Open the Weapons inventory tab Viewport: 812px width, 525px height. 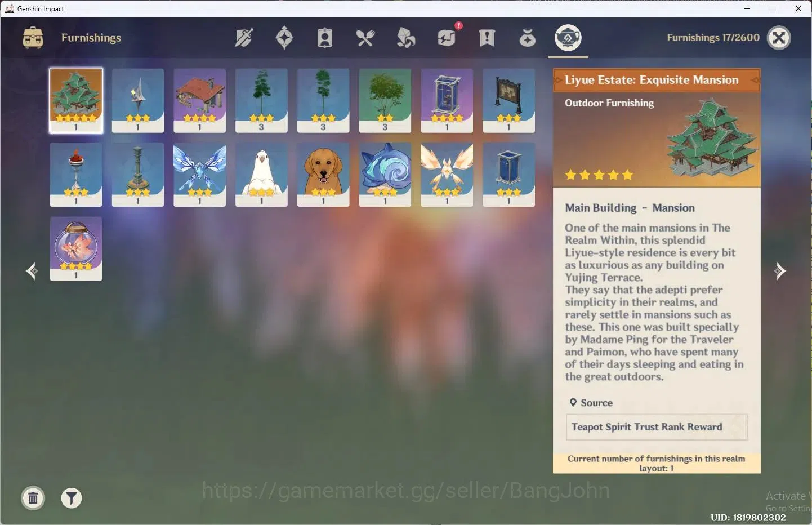(x=244, y=38)
